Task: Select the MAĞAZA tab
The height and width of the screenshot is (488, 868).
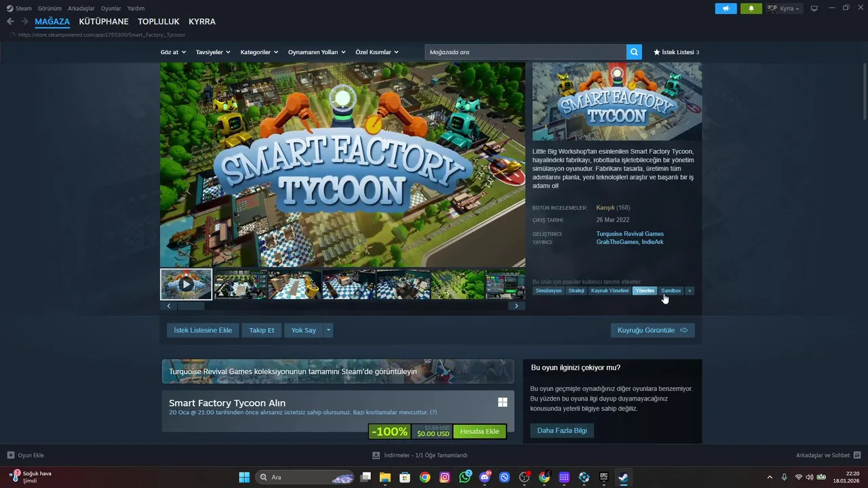Action: pyautogui.click(x=52, y=22)
